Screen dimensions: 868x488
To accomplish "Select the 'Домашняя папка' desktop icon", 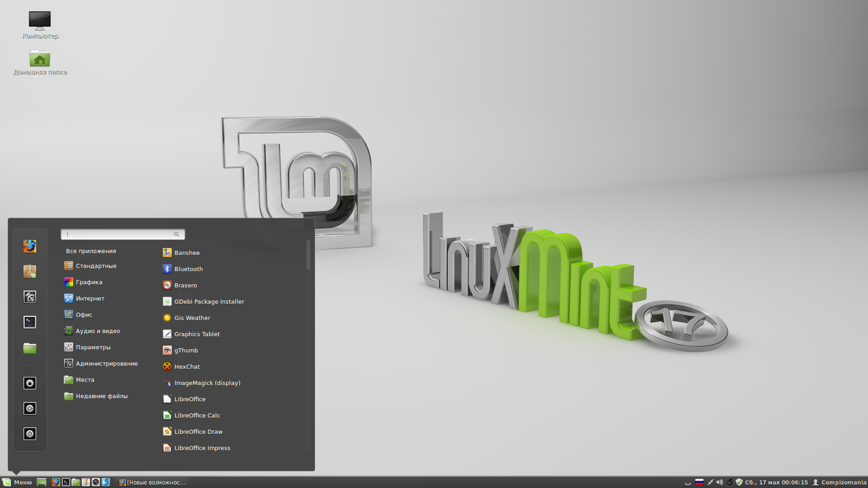I will pyautogui.click(x=40, y=62).
